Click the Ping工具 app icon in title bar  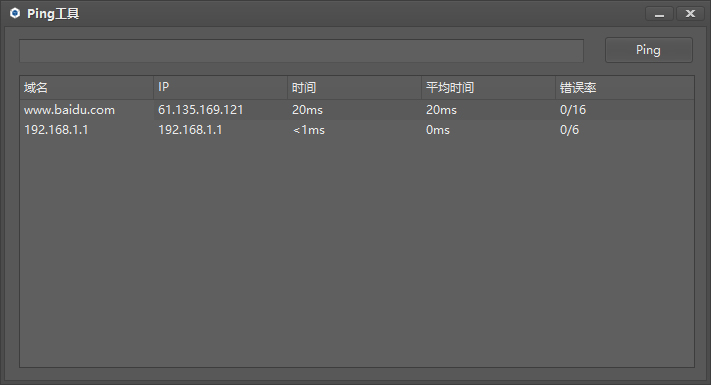tap(15, 13)
